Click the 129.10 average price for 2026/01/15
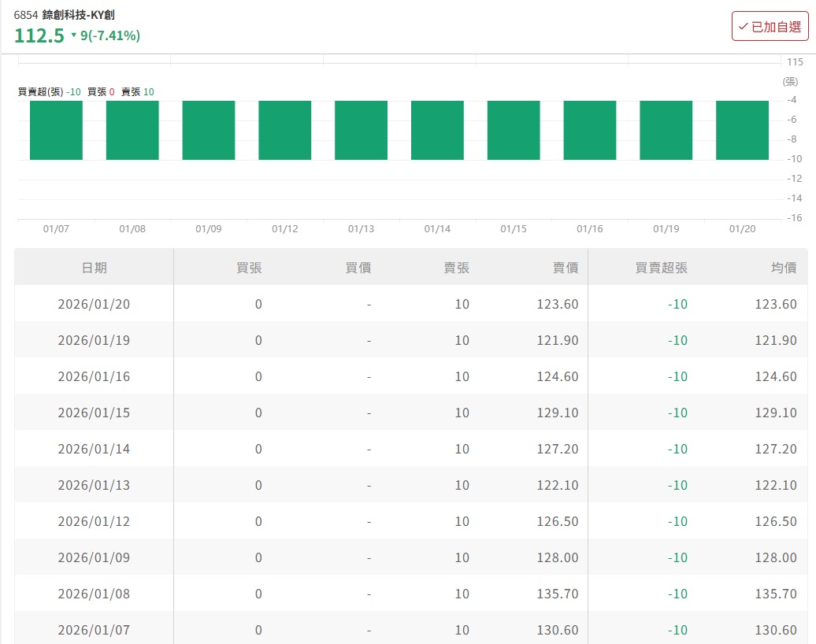 tap(775, 413)
